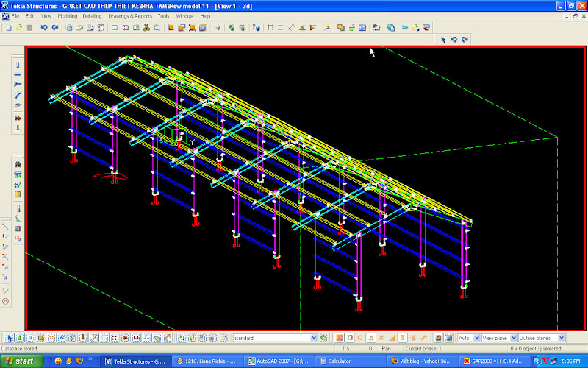Click the help question-mark pointer icon
This screenshot has height=368, width=588.
(x=256, y=27)
